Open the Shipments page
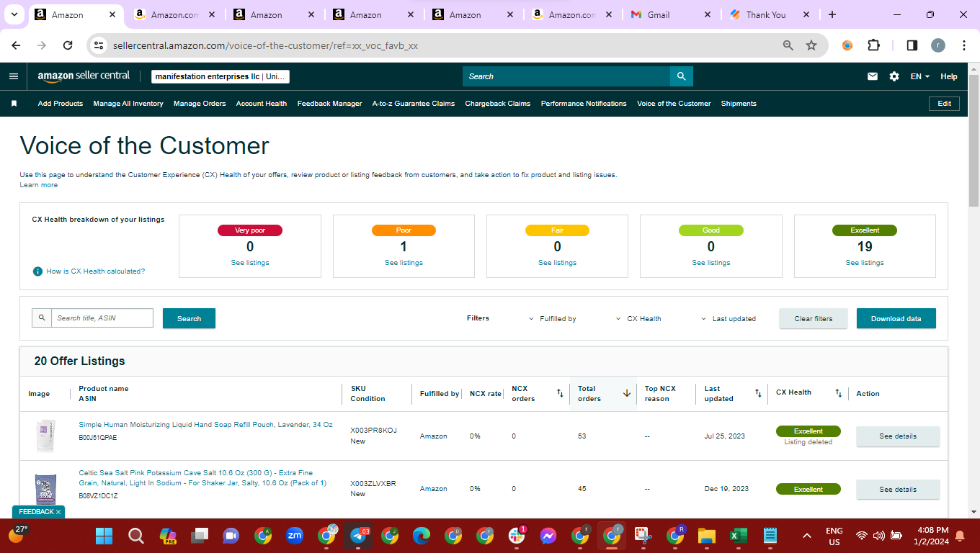The image size is (980, 553). coord(739,104)
